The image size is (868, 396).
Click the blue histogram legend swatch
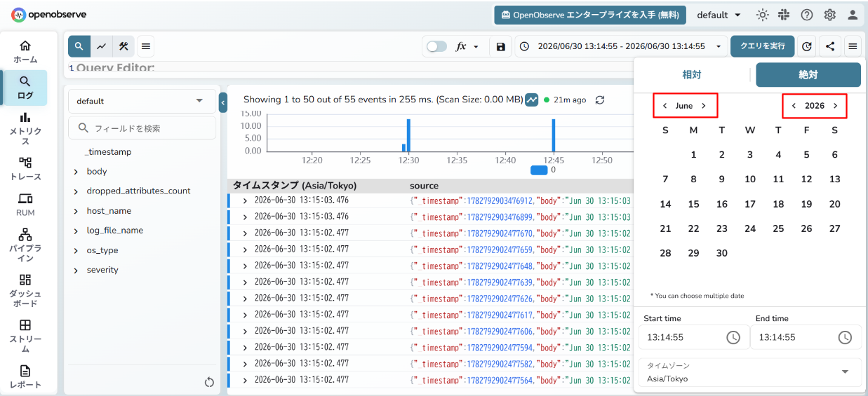pyautogui.click(x=539, y=170)
